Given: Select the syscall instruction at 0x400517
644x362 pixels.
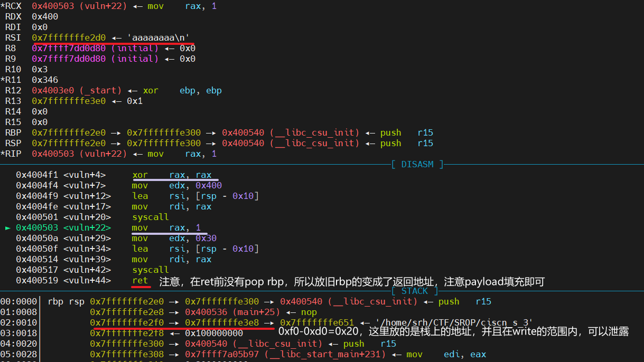Looking at the screenshot, I should coord(151,270).
